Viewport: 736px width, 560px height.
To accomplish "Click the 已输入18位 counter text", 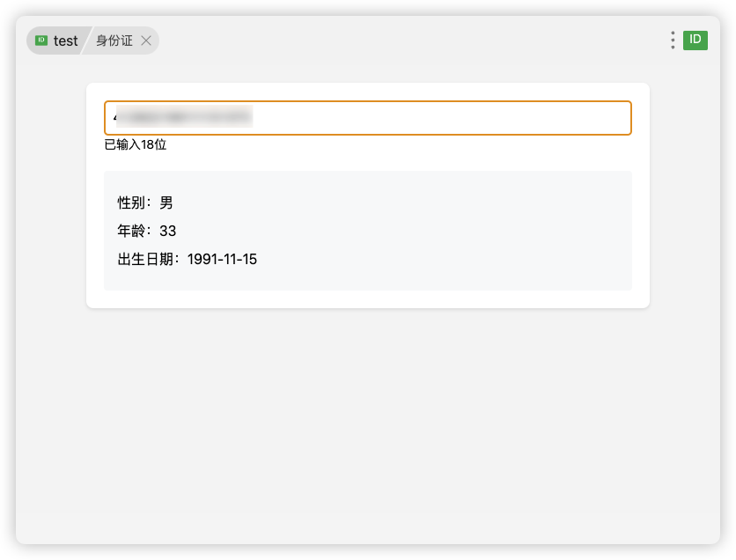I will (136, 144).
